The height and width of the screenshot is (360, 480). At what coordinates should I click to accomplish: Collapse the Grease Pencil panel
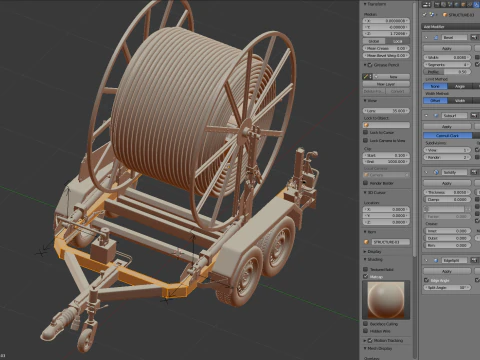(x=365, y=65)
